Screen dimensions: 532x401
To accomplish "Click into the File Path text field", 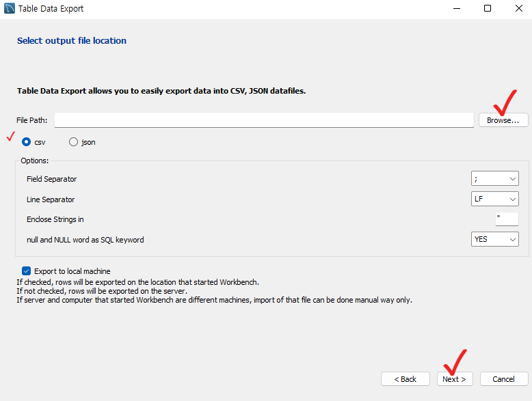I will click(x=264, y=120).
